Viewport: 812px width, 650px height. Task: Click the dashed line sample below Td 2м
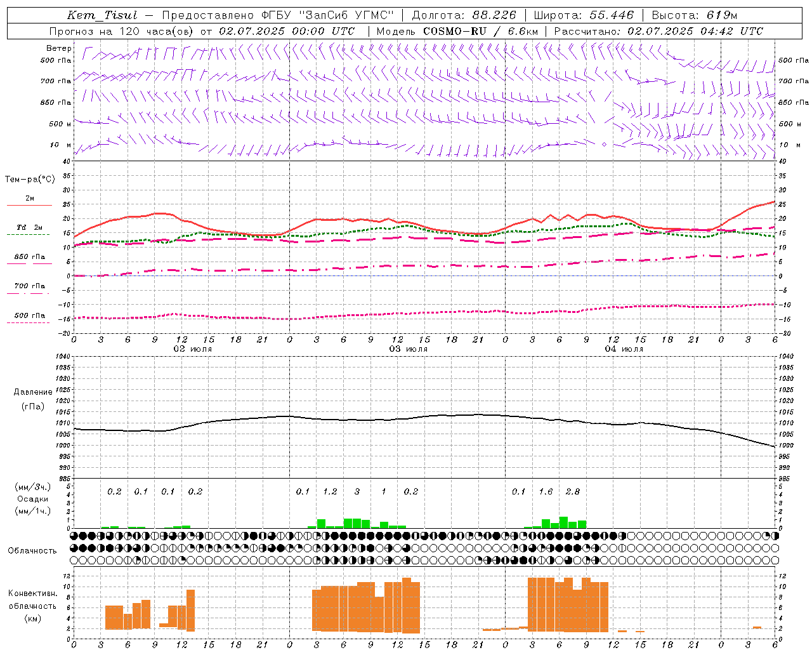pos(29,234)
